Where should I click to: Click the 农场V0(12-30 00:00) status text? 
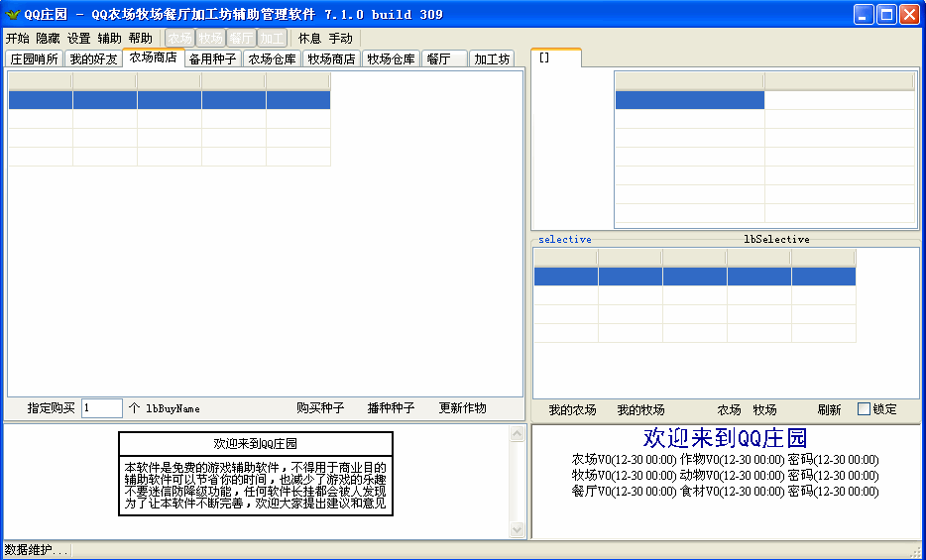(625, 460)
